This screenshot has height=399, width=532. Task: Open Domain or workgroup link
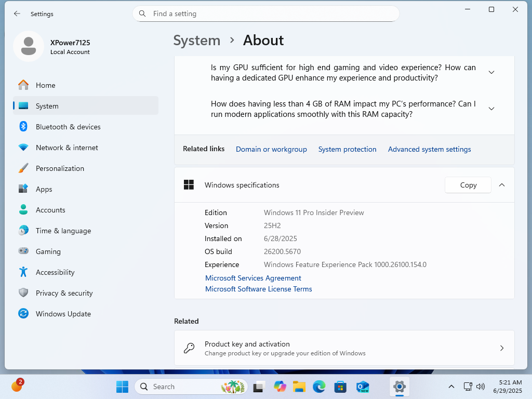[x=271, y=149]
